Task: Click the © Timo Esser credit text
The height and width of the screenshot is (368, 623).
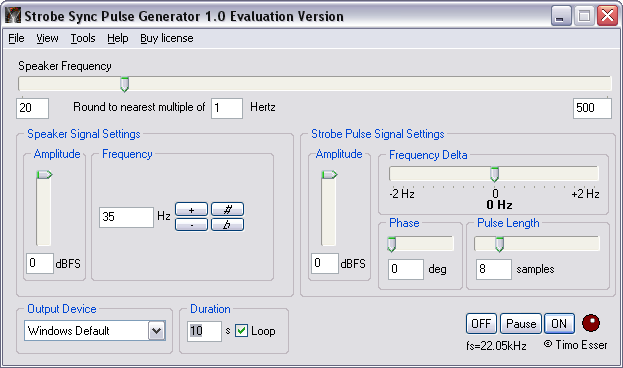Action: click(x=575, y=345)
